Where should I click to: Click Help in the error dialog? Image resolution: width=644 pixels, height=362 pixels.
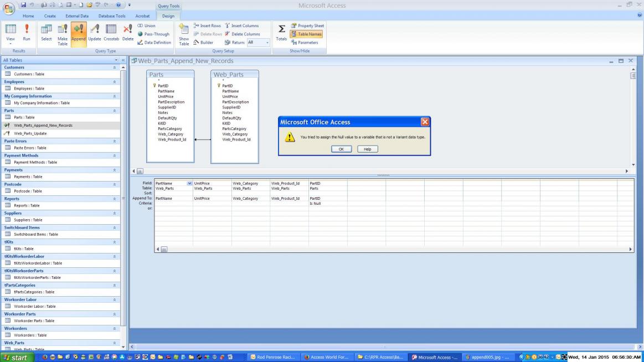pyautogui.click(x=368, y=149)
